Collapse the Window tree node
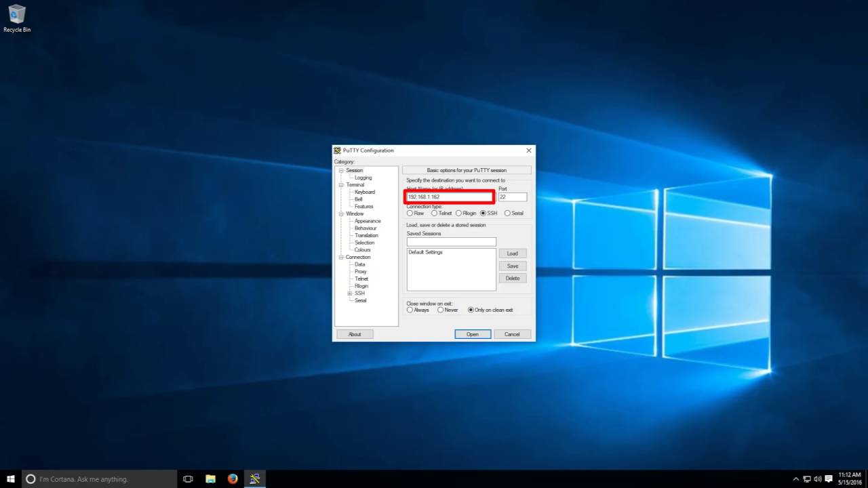Screen dimensions: 868x488 (340, 213)
